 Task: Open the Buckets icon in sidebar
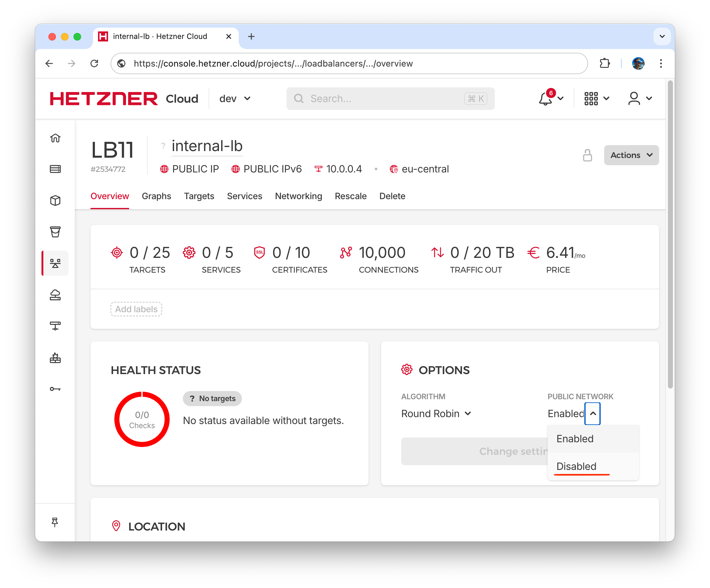55,232
